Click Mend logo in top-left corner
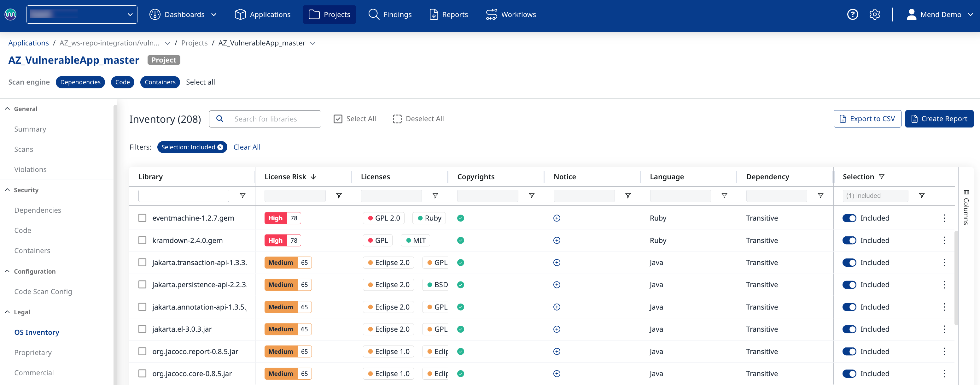Screen dimensions: 980x385 pyautogui.click(x=10, y=15)
